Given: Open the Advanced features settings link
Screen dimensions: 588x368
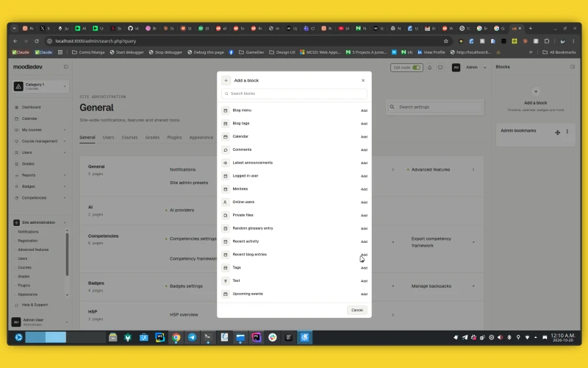Looking at the screenshot, I should point(431,170).
